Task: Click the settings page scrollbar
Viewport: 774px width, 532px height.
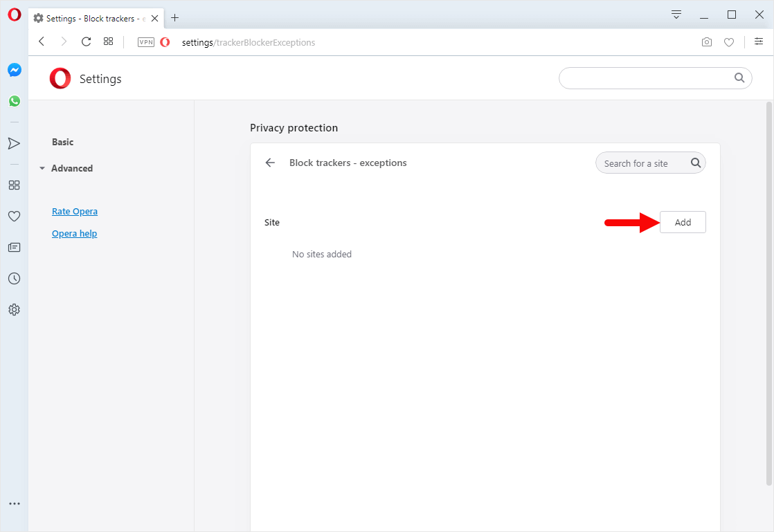Action: [768, 293]
